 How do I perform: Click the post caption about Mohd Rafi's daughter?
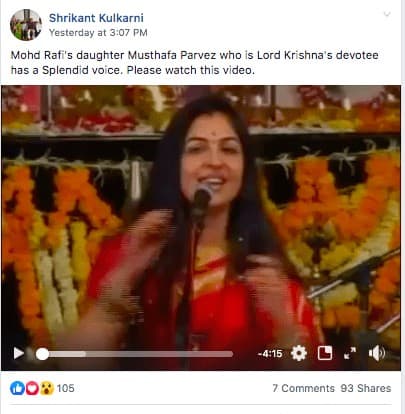[x=195, y=62]
